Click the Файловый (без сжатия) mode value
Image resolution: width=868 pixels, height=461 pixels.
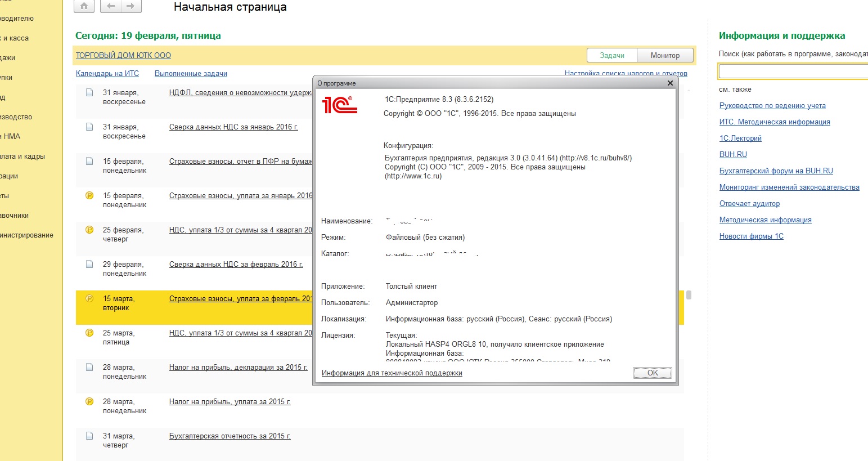click(425, 237)
